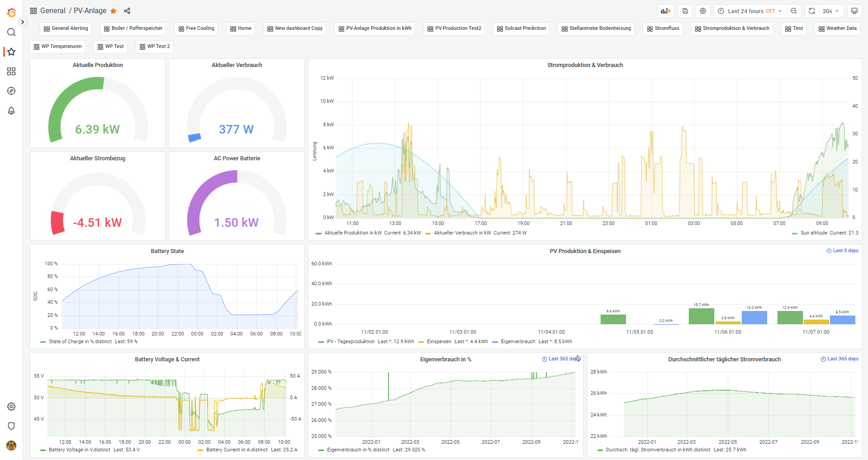Open the Last 24 hours time picker
This screenshot has height=460, width=868.
[x=750, y=11]
